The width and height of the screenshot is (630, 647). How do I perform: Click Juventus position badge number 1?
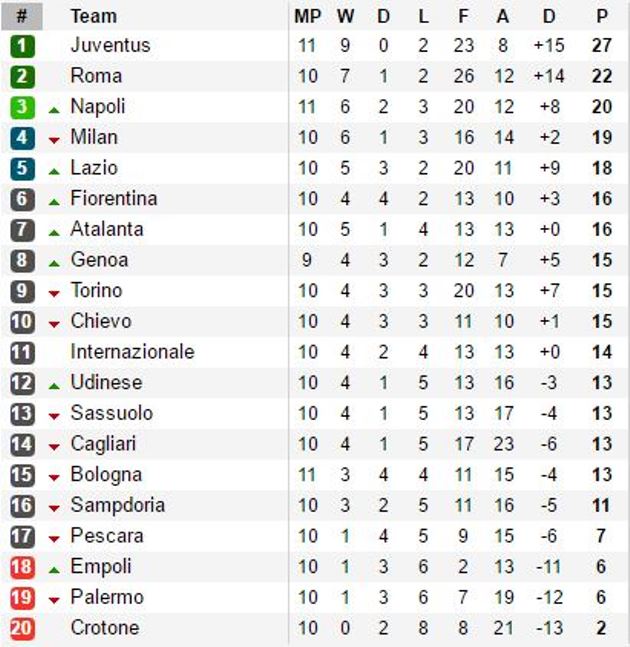tap(22, 46)
